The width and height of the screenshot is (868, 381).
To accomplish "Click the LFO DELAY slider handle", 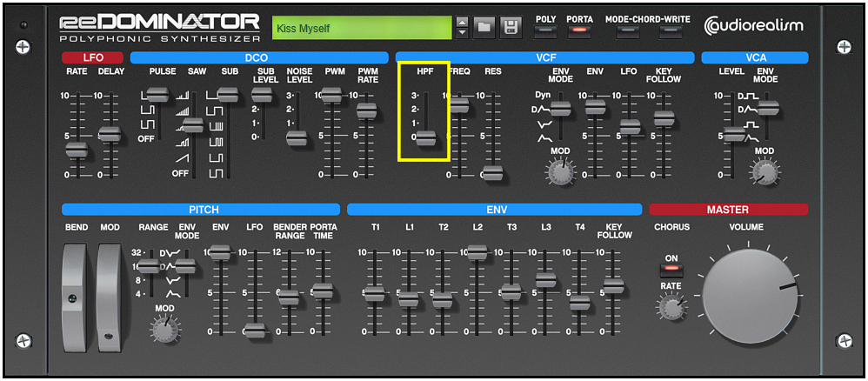I will coord(110,134).
